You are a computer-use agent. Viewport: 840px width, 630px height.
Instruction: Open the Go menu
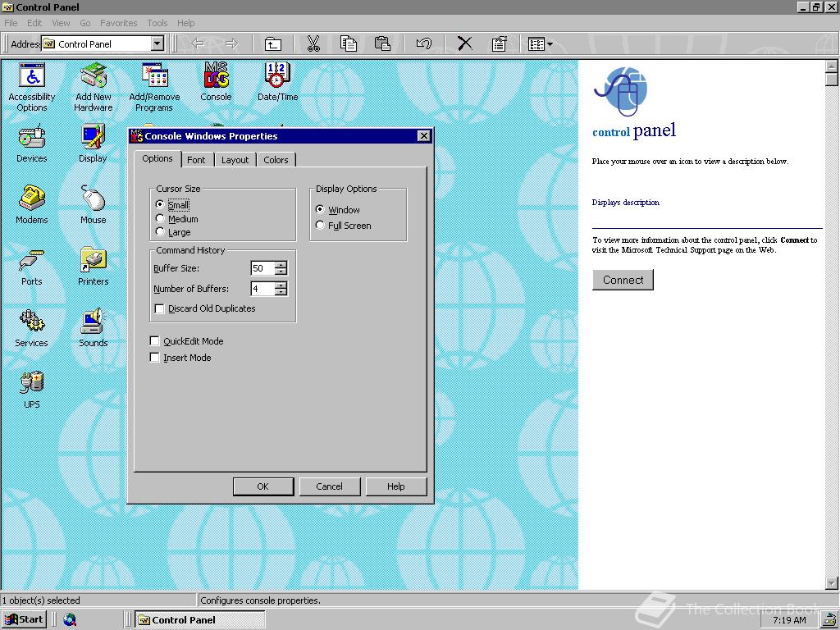pyautogui.click(x=84, y=23)
